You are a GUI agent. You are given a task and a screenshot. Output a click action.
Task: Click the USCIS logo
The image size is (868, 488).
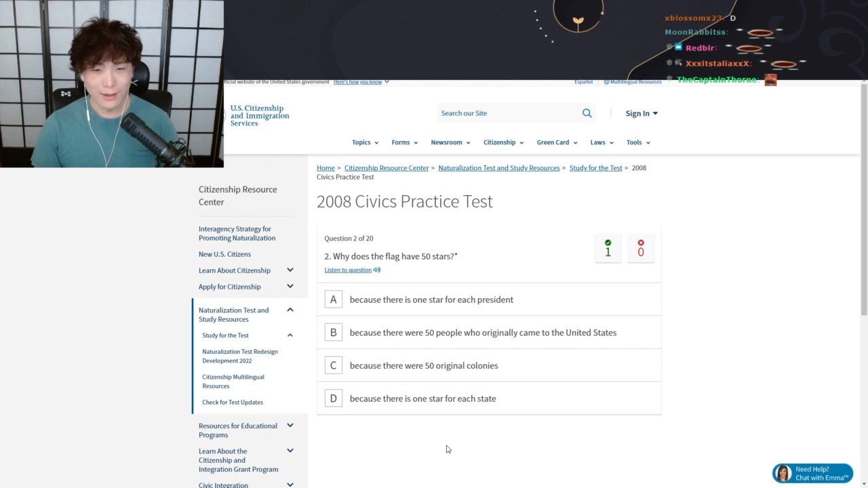click(260, 115)
